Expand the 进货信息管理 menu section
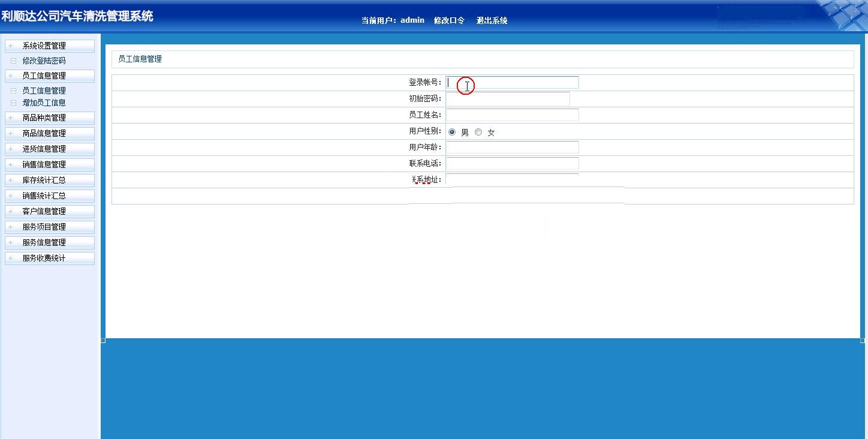This screenshot has height=439, width=868. coord(49,149)
